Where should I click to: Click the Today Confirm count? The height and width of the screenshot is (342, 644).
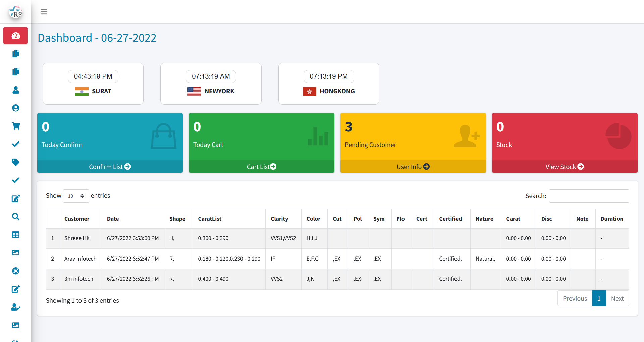click(46, 127)
